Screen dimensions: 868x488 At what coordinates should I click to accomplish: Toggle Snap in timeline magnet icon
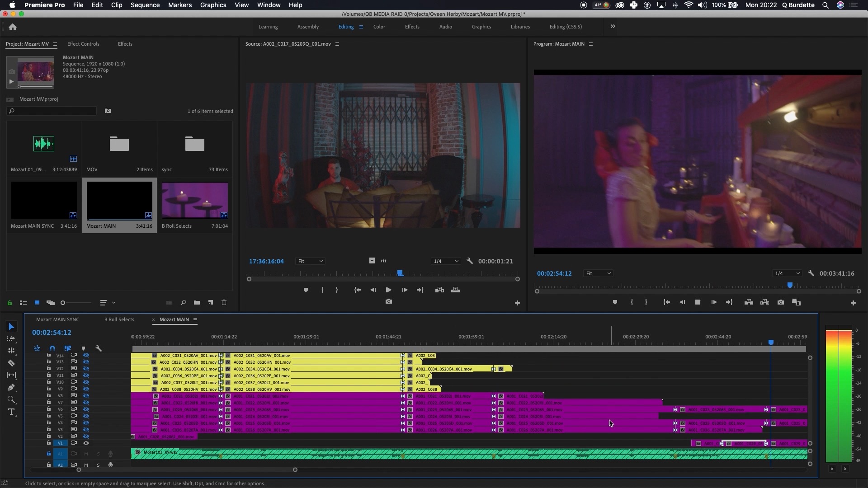coord(52,348)
